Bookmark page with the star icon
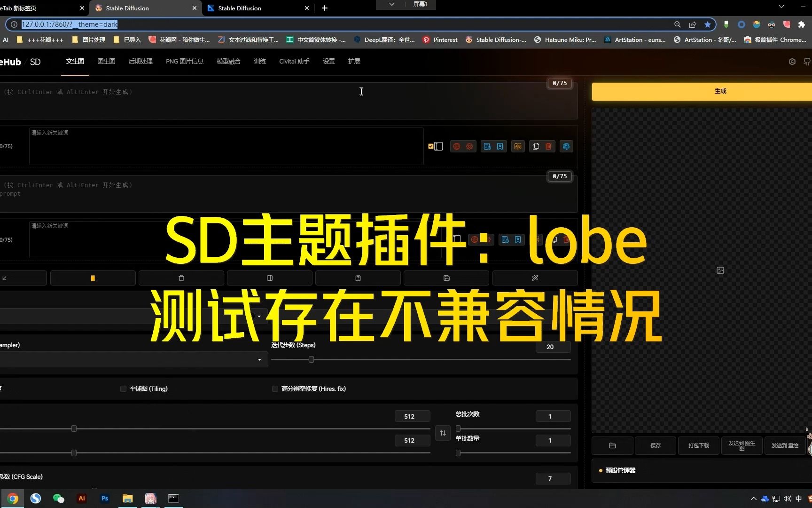This screenshot has width=812, height=508. click(708, 24)
